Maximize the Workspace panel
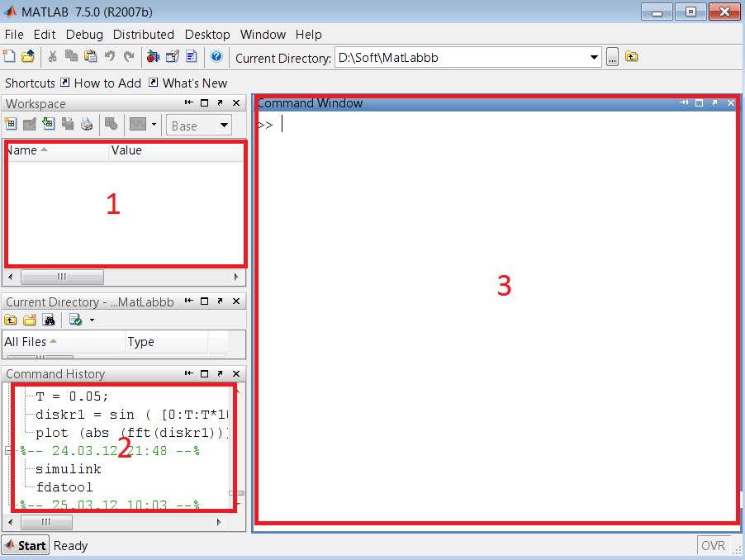The image size is (745, 560). (x=205, y=102)
